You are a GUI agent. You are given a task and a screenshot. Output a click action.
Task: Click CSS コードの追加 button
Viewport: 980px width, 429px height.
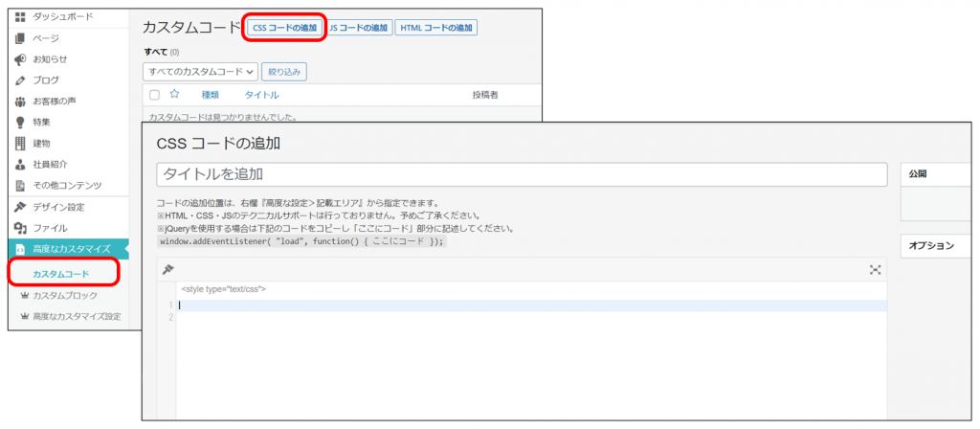pos(284,28)
